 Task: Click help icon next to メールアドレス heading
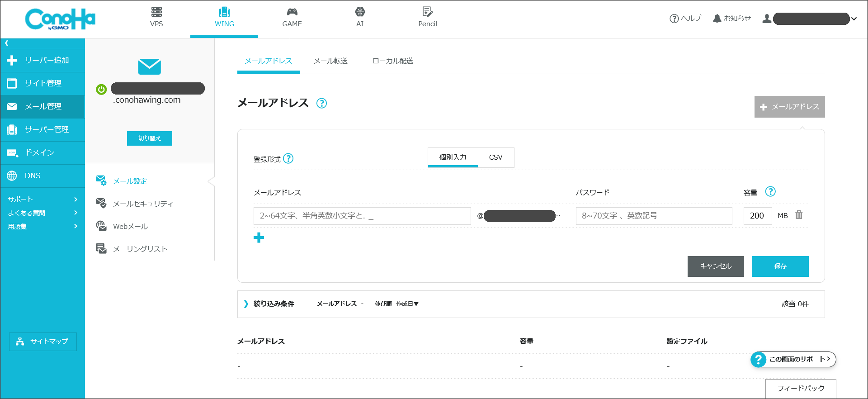[321, 103]
